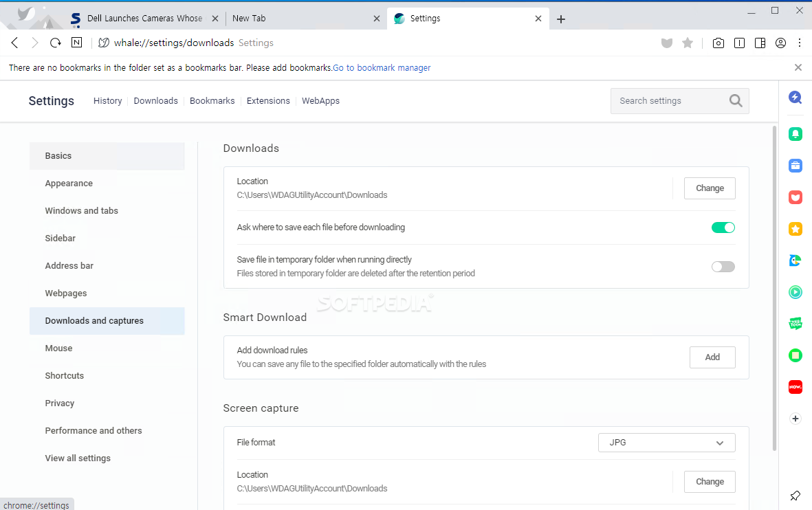Bookmark this page with the star icon
812x510 pixels.
tap(687, 43)
